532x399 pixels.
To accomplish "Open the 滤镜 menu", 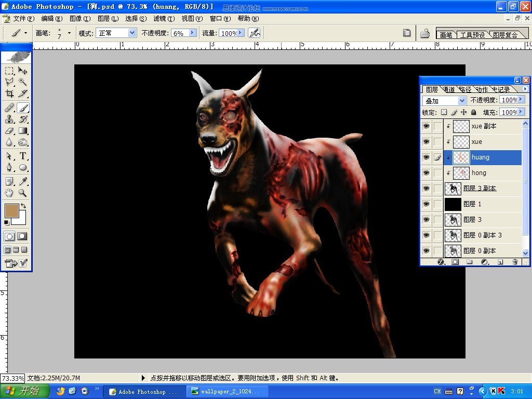I will [164, 19].
